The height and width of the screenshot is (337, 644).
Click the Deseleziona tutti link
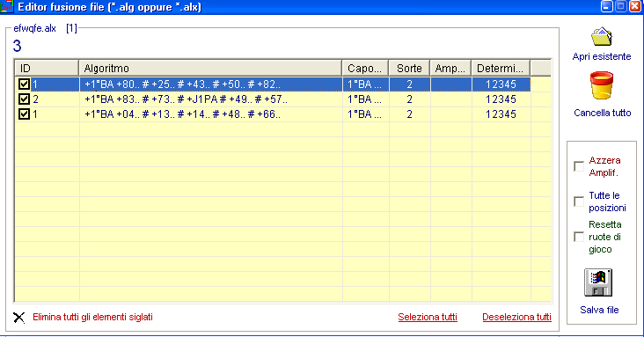(516, 318)
